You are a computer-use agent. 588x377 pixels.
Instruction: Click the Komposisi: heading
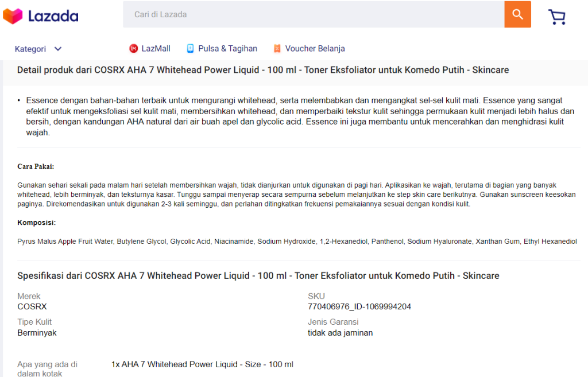pyautogui.click(x=36, y=223)
